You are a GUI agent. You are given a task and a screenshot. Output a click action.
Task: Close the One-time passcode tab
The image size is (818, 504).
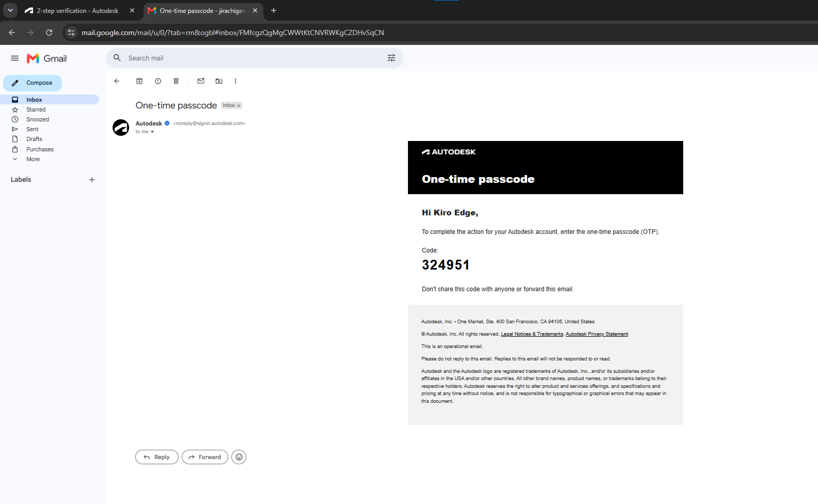coord(255,10)
